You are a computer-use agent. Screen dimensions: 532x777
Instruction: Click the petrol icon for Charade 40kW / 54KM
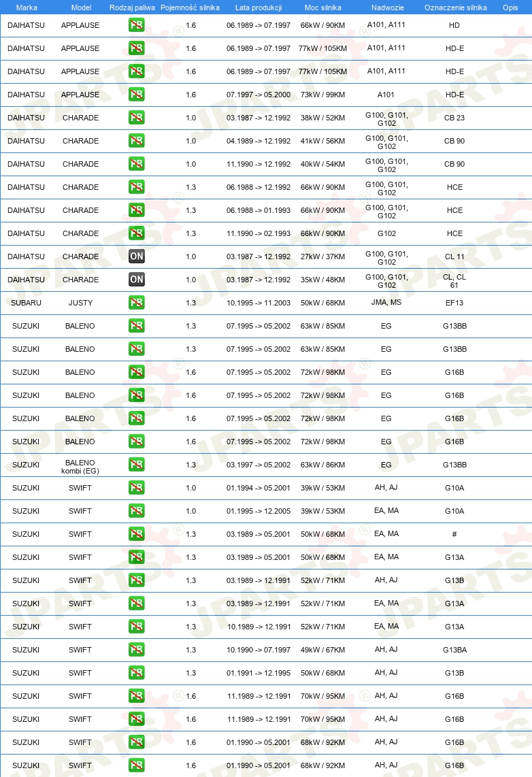(137, 164)
